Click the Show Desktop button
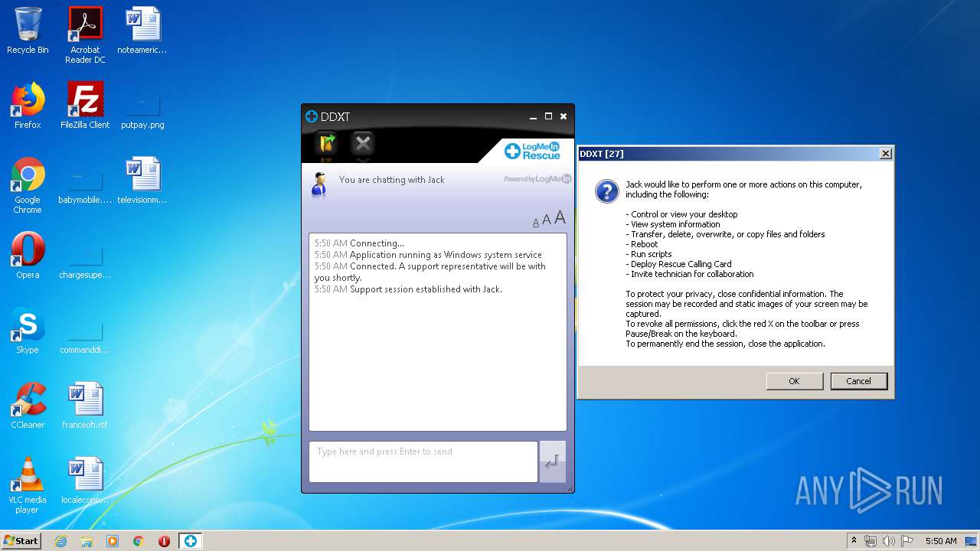This screenshot has width=980, height=551. click(972, 541)
